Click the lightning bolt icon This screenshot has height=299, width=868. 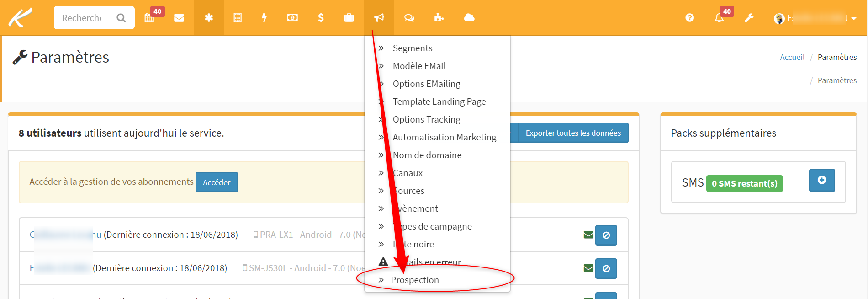tap(264, 18)
